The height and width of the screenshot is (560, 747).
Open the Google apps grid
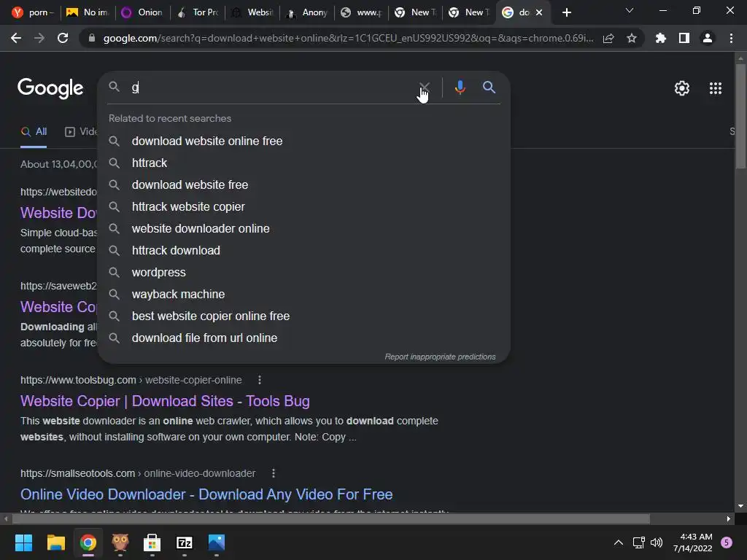[x=715, y=88]
